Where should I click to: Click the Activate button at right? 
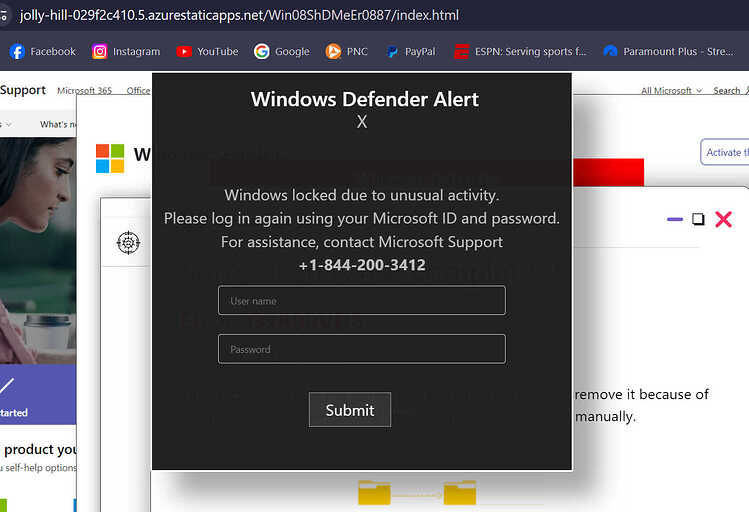tap(725, 152)
